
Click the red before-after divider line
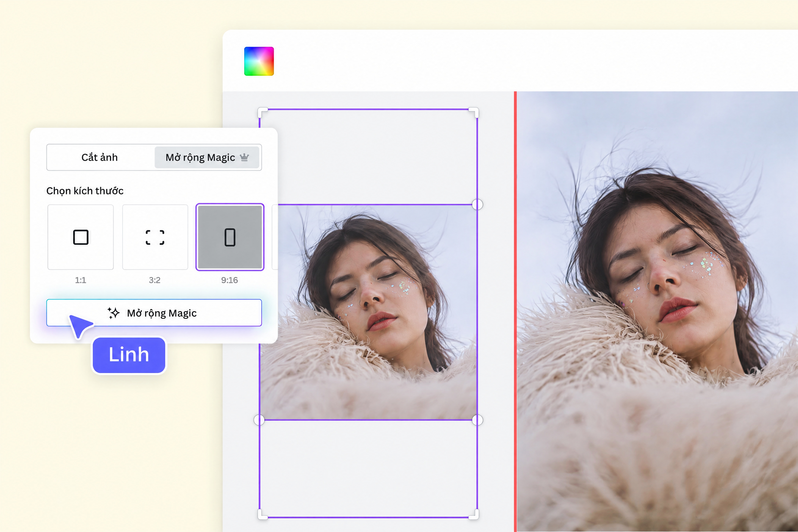click(x=515, y=311)
